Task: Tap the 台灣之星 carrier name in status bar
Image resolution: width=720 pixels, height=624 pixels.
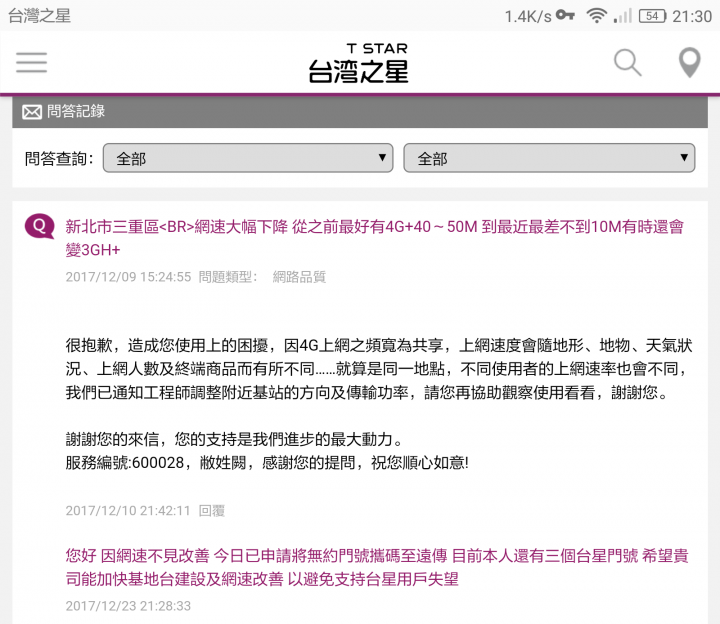Action: [40, 16]
